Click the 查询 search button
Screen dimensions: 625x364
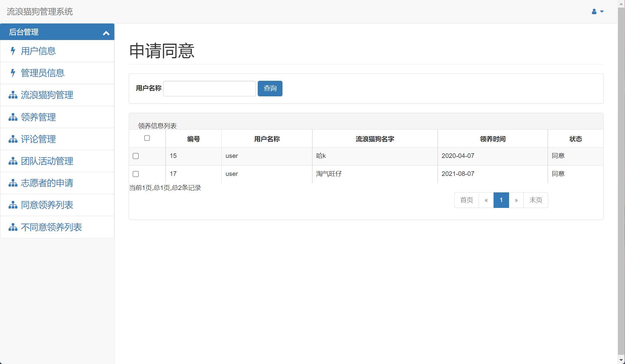click(270, 88)
